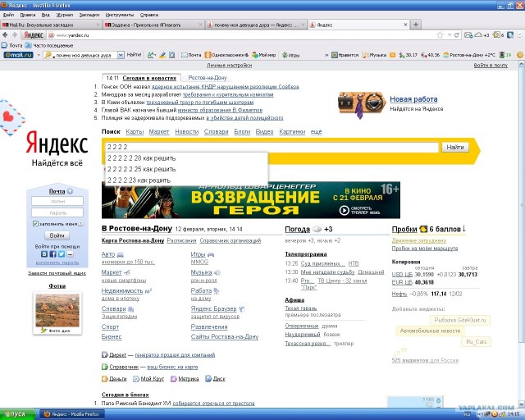The width and height of the screenshot is (525, 420).
Task: Open the Windows Пуск start button
Action: click(17, 414)
